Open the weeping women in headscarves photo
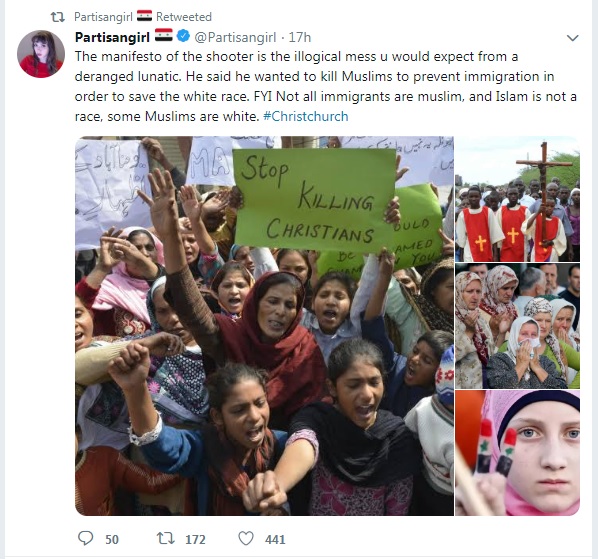This screenshot has height=559, width=598. point(518,326)
